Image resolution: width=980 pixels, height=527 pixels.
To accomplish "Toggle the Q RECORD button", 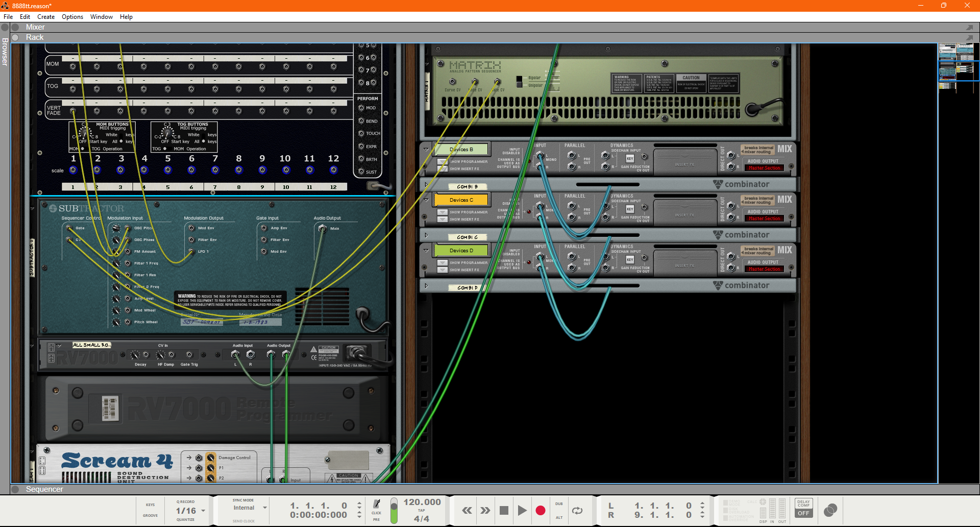I will [185, 501].
